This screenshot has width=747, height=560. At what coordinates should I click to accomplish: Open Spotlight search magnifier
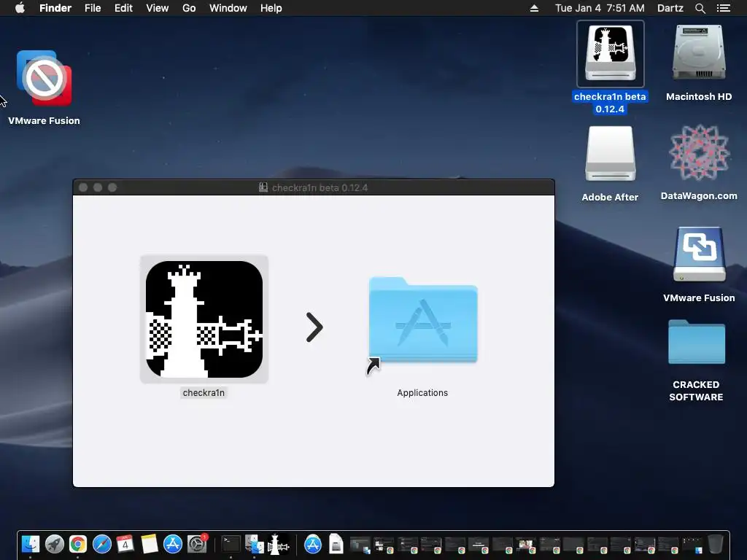coord(700,8)
